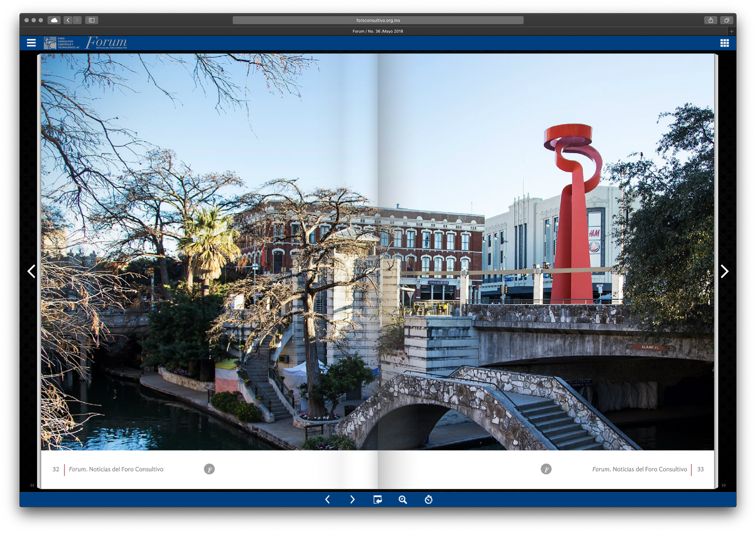Click the Safari share button
756x533 pixels.
click(x=711, y=20)
